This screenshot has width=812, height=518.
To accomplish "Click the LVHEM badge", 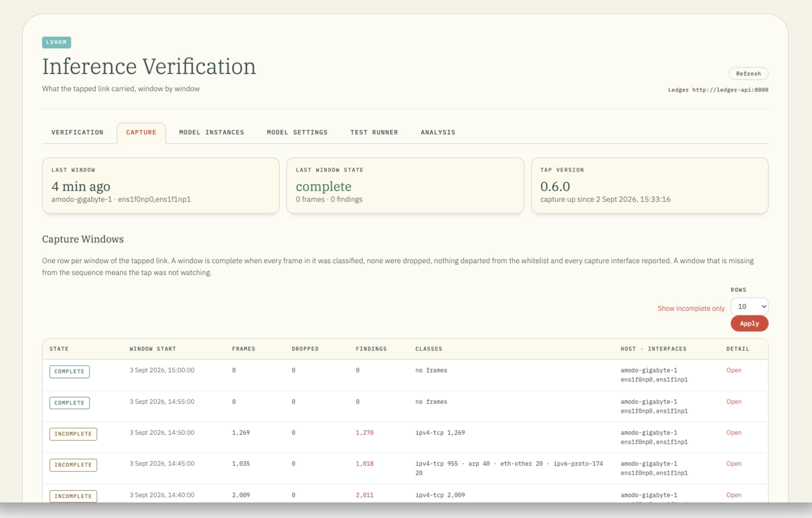I will click(57, 42).
